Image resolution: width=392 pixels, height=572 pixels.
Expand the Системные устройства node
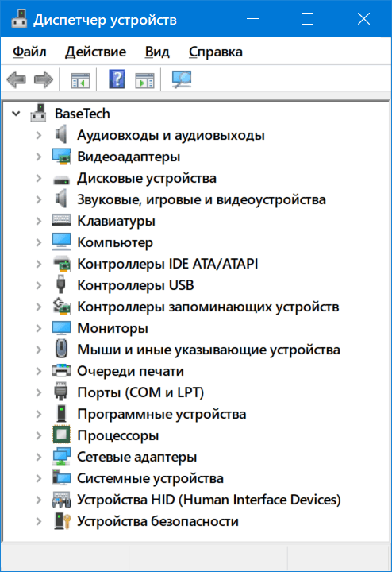[x=39, y=478]
